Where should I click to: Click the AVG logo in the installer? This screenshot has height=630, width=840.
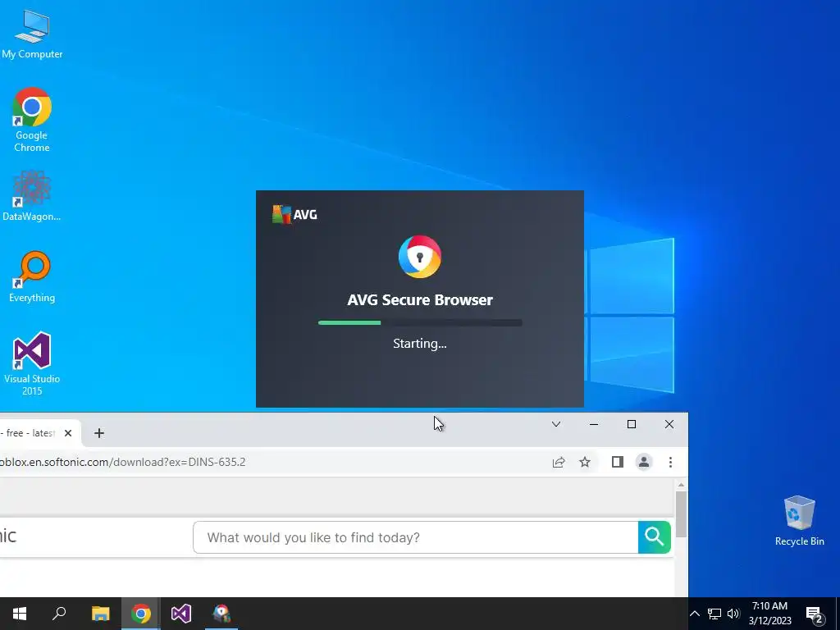tap(294, 214)
